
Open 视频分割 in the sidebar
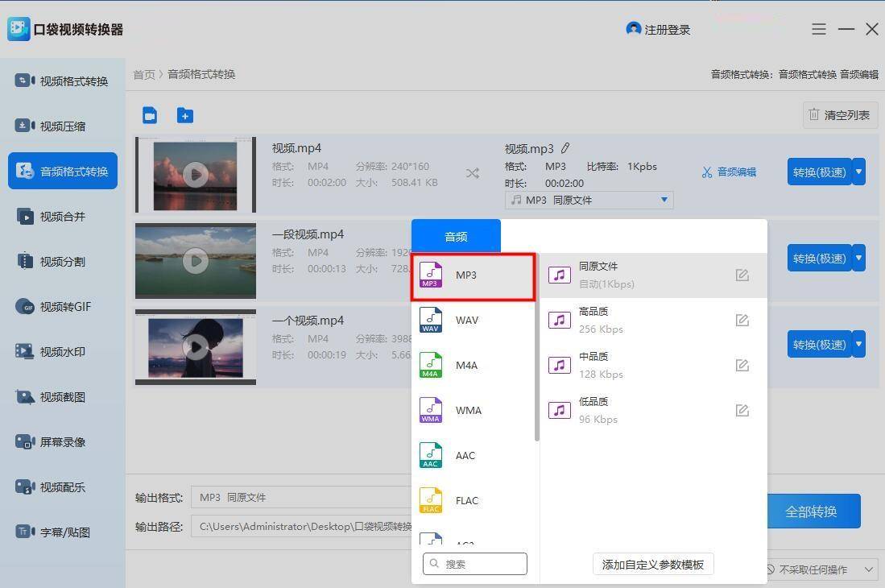62,261
